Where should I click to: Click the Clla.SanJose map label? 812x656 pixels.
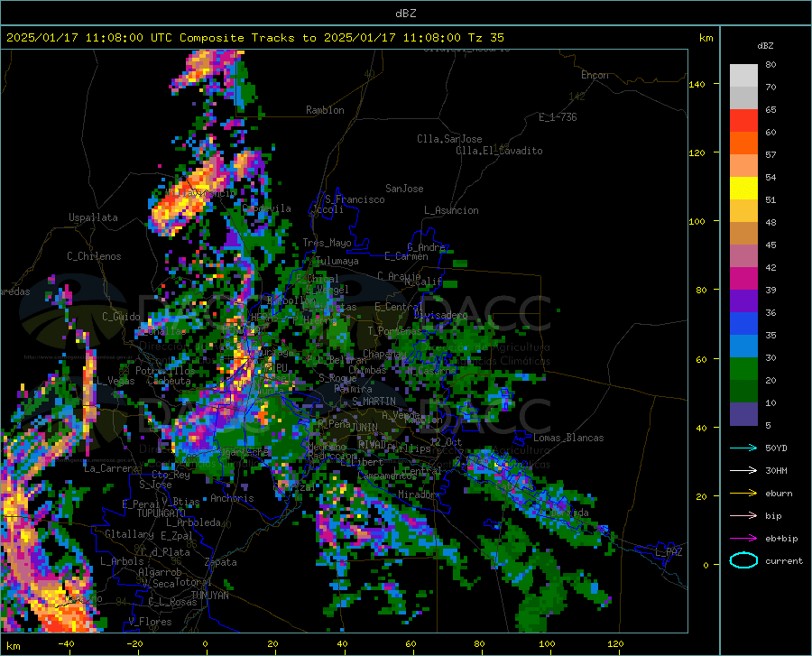point(449,139)
